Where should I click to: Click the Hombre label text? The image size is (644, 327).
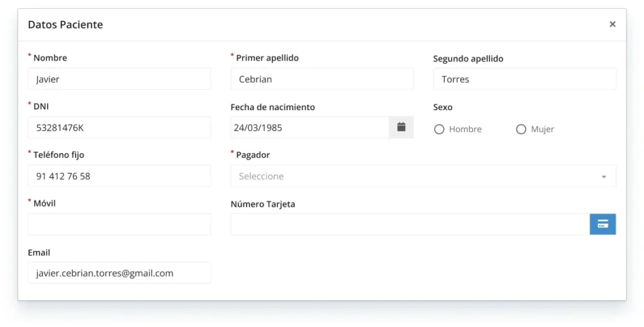tap(465, 129)
